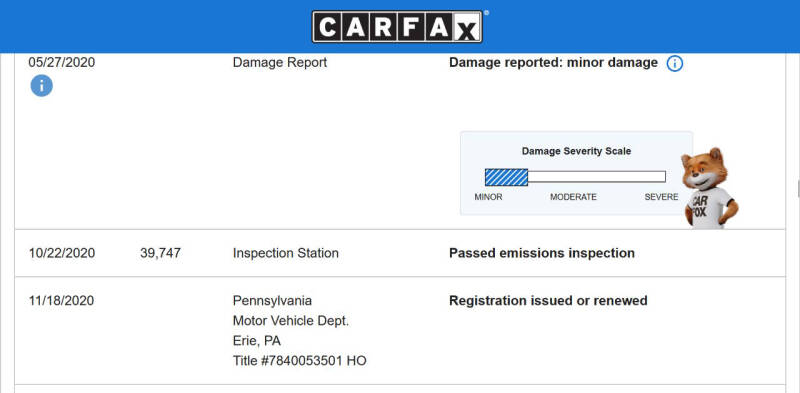Click the SEVERE label on severity scale
This screenshot has height=393, width=800.
(x=661, y=197)
